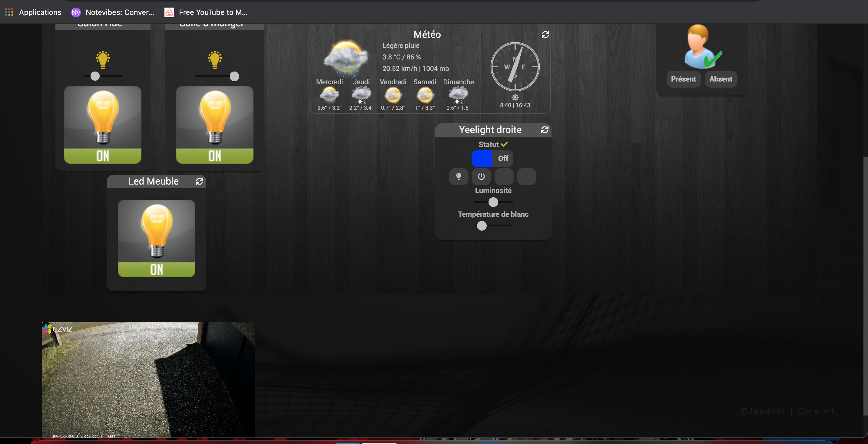The height and width of the screenshot is (444, 868).
Task: Refresh the Led Meuble widget
Action: click(x=200, y=181)
